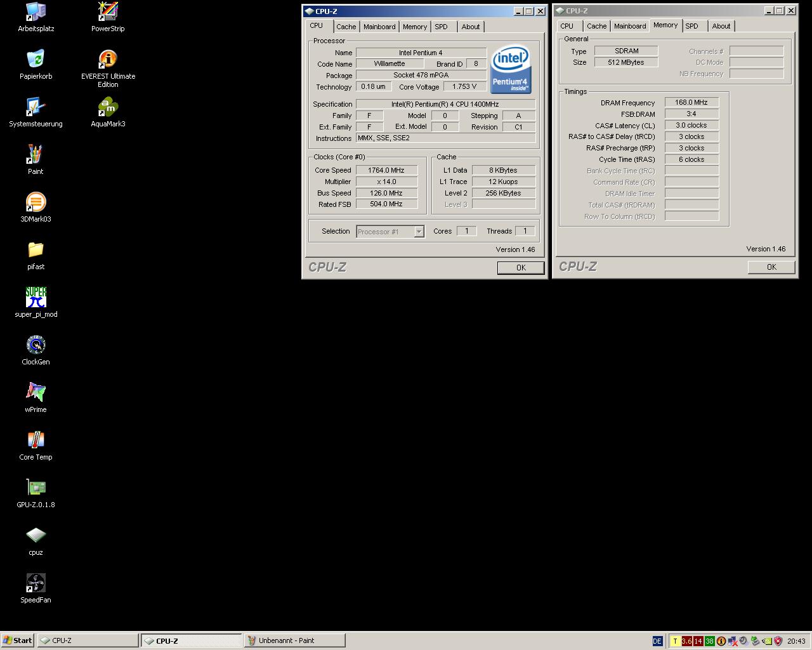Launch the Paint desktop shortcut
This screenshot has width=812, height=650.
[x=36, y=159]
